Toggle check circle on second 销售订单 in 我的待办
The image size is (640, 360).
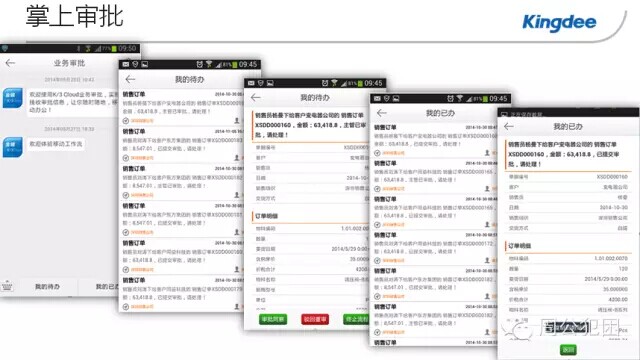coord(126,158)
